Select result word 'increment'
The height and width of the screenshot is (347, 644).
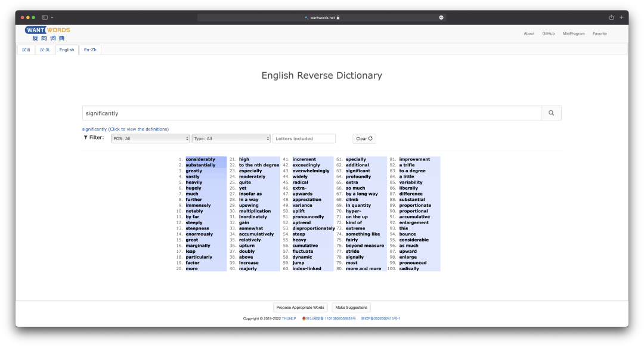[304, 159]
